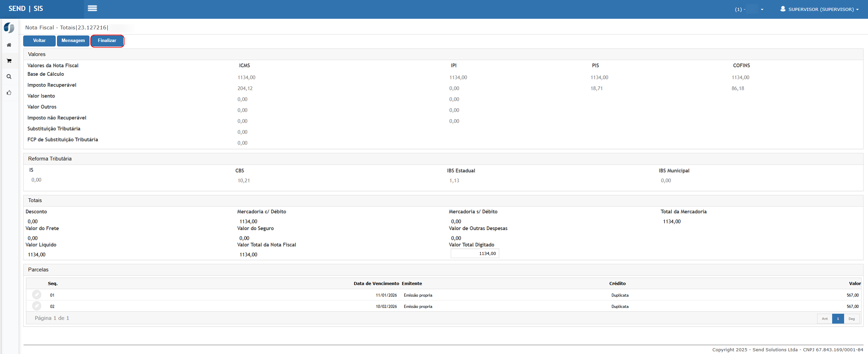Click the Mensagem button
868x354 pixels.
tap(73, 41)
